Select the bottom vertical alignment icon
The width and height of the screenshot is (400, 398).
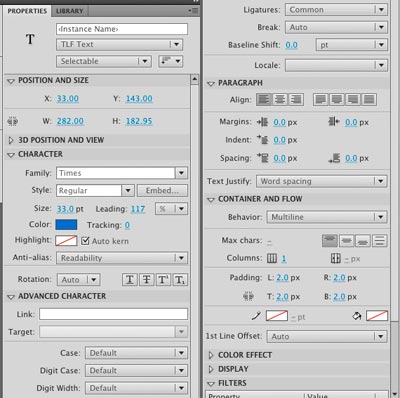tap(363, 241)
